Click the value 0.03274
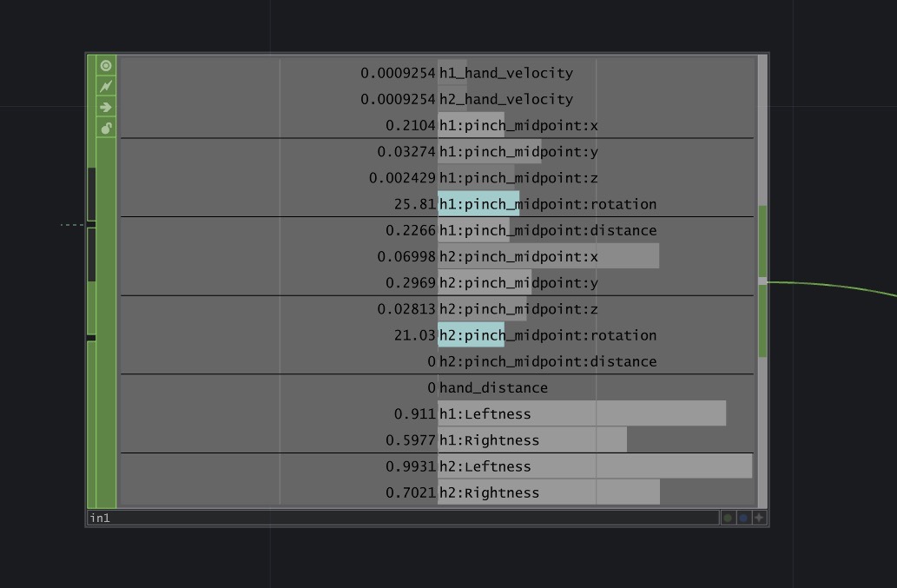897x588 pixels. point(406,152)
